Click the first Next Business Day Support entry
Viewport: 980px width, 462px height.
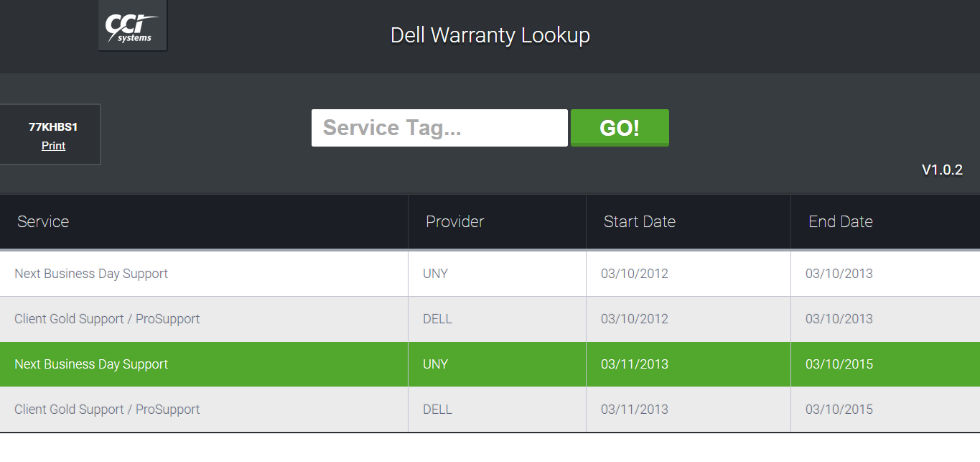click(x=91, y=273)
